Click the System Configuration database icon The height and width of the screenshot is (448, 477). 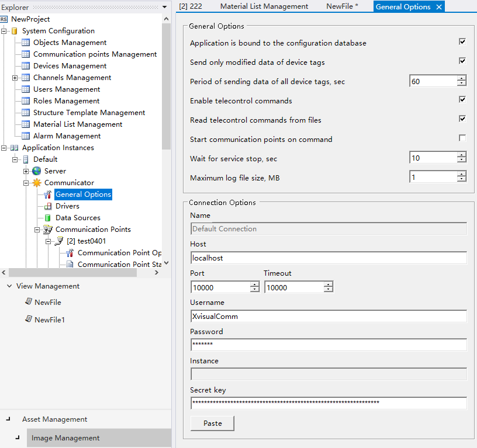[15, 31]
